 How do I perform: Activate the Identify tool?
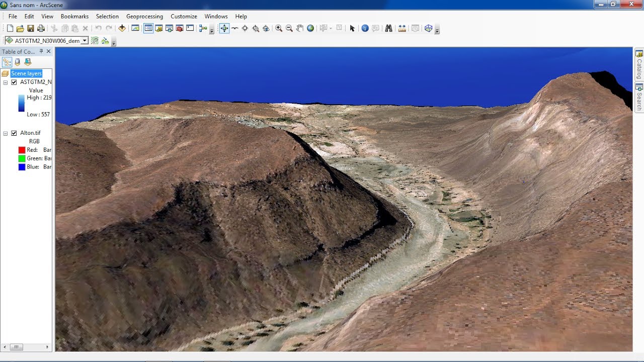pos(365,28)
